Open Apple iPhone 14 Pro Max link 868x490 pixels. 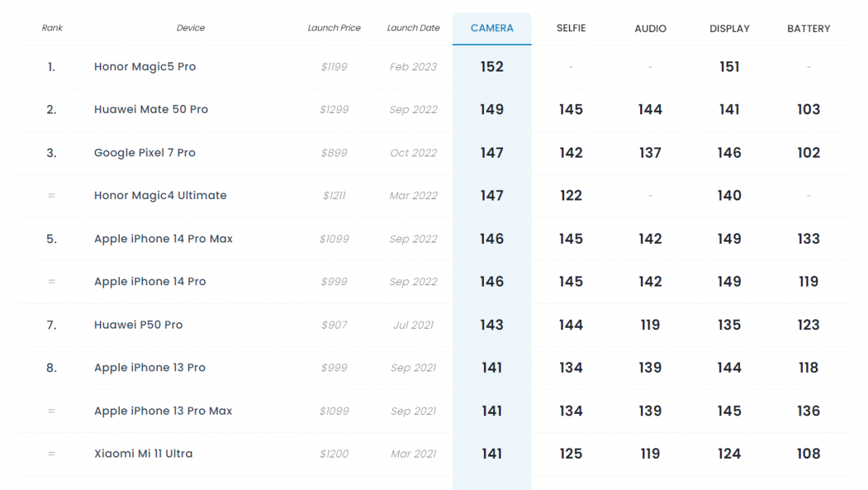pos(163,239)
